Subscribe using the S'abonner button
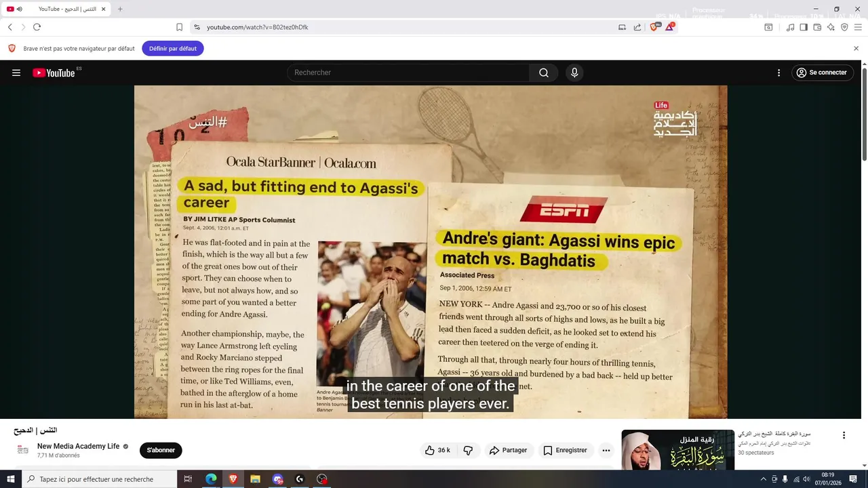This screenshot has height=488, width=868. coord(161,450)
